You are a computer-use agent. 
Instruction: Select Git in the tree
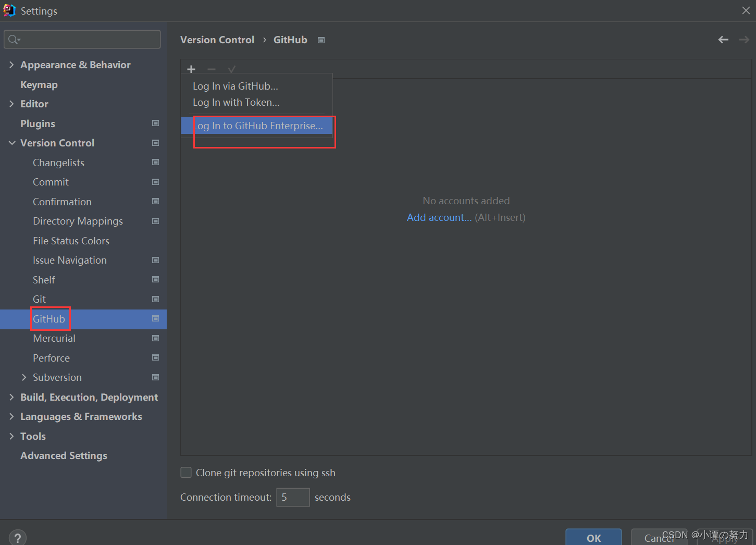click(x=39, y=299)
